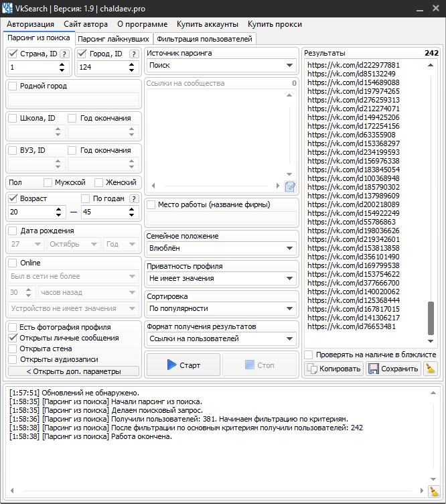
Task: Clear the log with the bottom broom icon
Action: pos(434,491)
